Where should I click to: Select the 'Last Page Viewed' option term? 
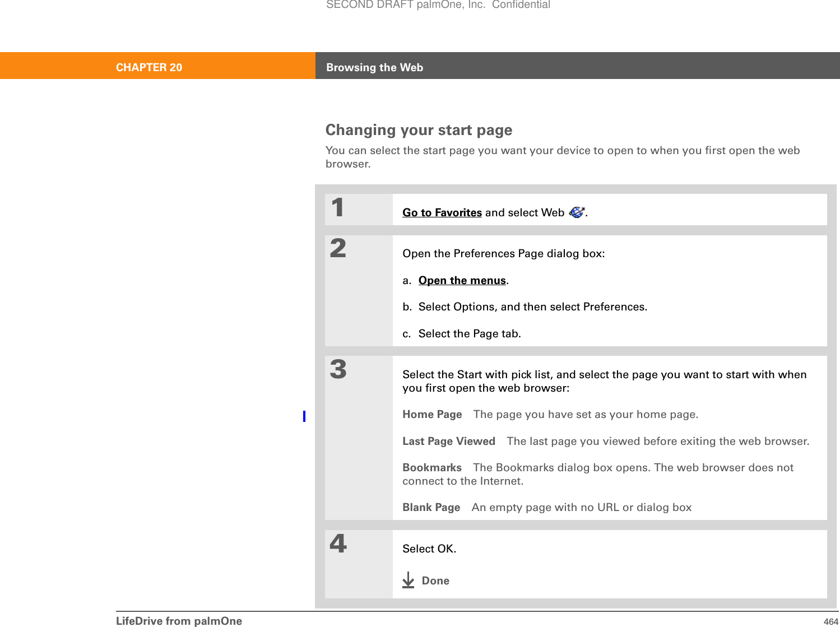click(x=449, y=442)
